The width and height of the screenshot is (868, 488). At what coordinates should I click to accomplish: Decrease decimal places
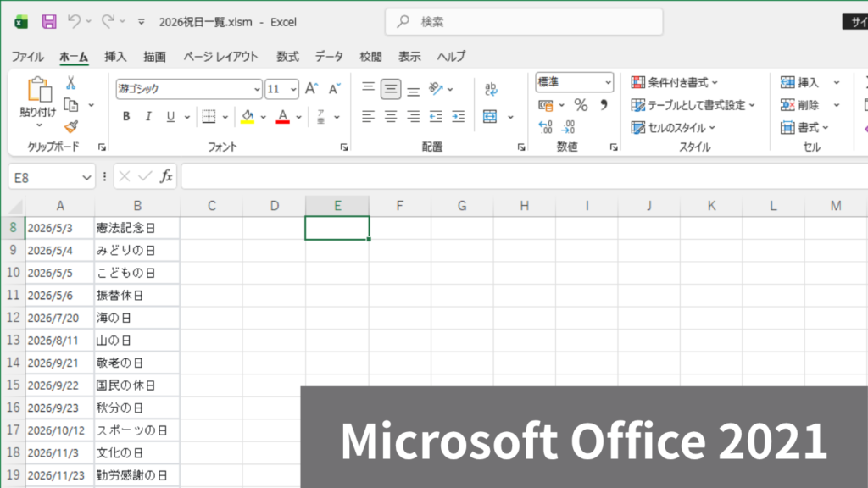pos(568,127)
